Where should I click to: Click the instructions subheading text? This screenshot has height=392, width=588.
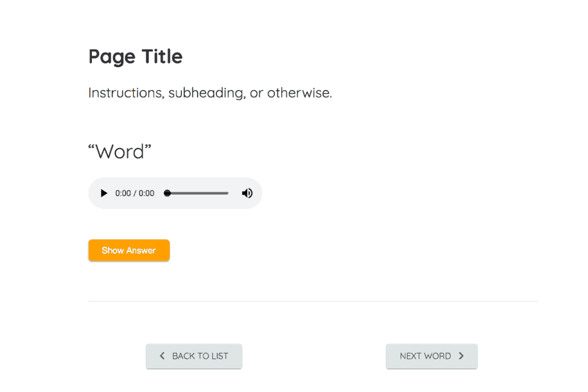[x=210, y=93]
